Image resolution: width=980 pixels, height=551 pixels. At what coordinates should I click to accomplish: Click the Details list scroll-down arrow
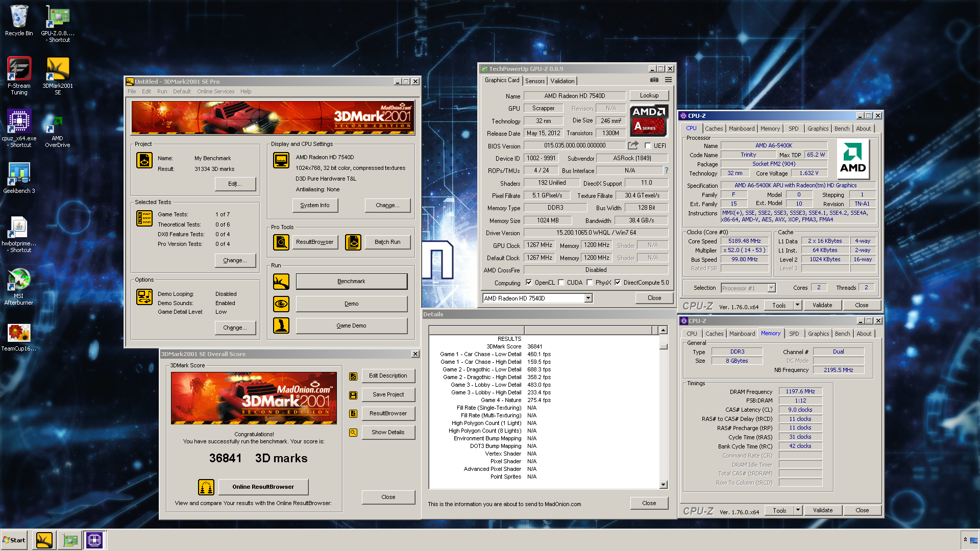point(664,485)
